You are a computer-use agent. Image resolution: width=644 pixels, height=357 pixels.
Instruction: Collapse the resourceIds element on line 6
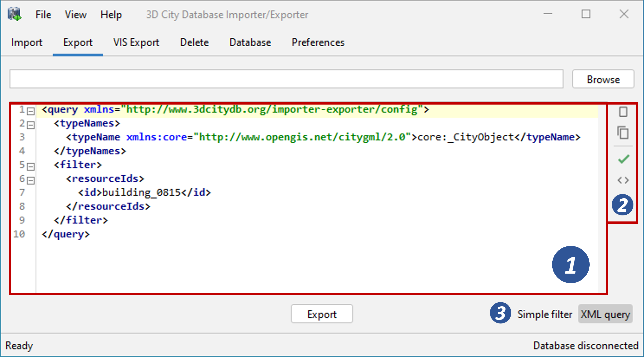(x=31, y=180)
